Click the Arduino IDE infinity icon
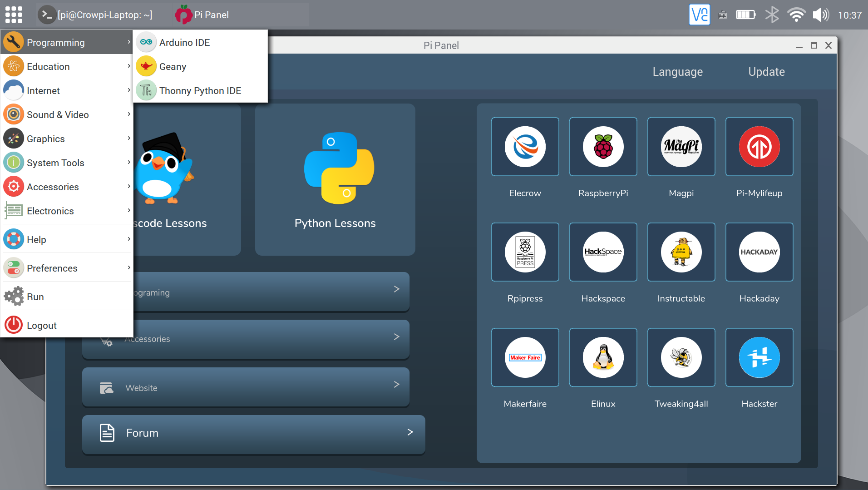Screen dimensions: 868x490 point(146,42)
